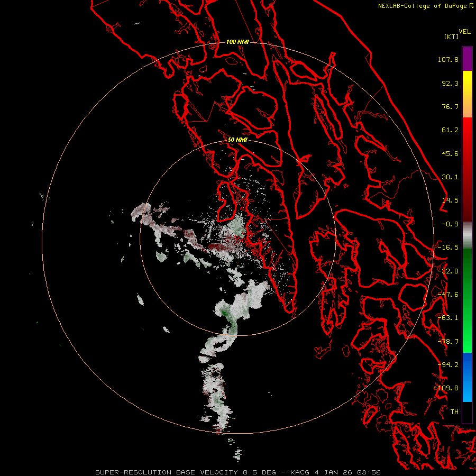This screenshot has width=476, height=476.
Task: Select the -47.6 velocity scale value
Action: coord(448,295)
